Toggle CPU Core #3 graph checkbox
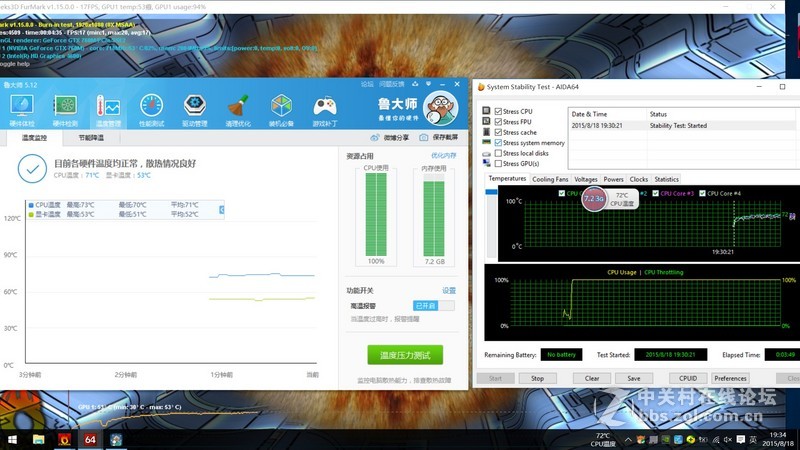Screen dimensions: 800x450 656,193
